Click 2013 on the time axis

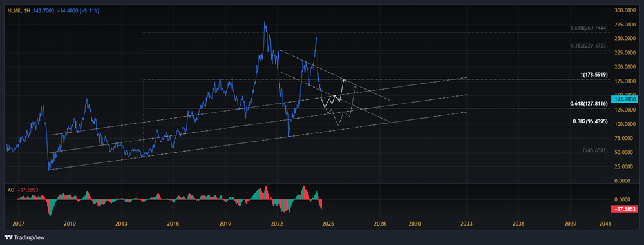click(121, 224)
